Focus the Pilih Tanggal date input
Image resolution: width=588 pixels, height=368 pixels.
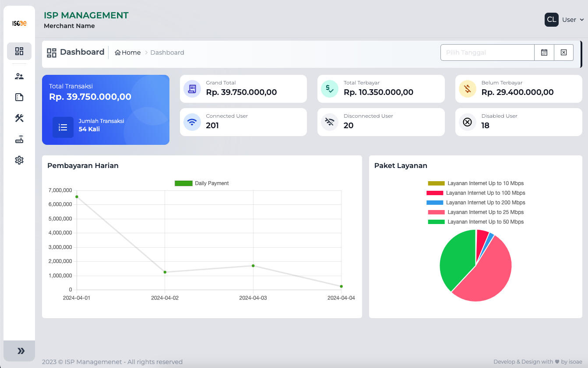pyautogui.click(x=487, y=53)
